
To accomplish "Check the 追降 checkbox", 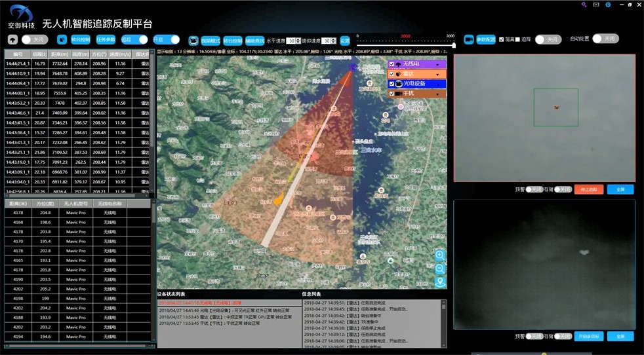I will point(517,39).
